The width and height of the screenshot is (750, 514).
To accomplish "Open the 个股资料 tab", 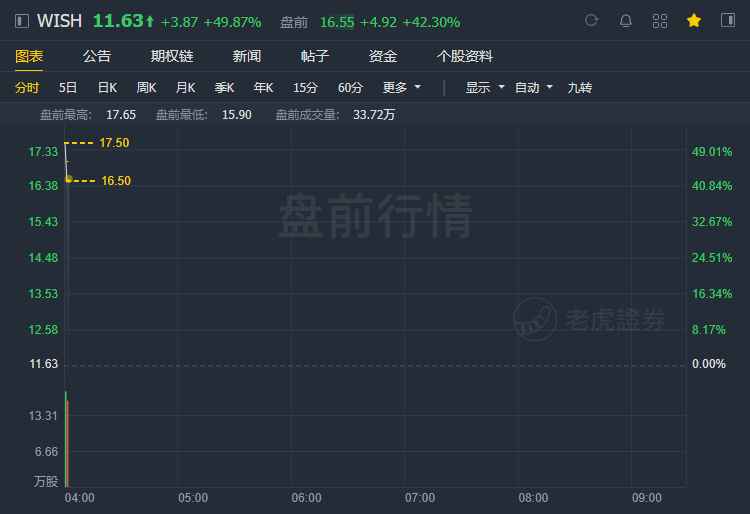I will click(465, 56).
